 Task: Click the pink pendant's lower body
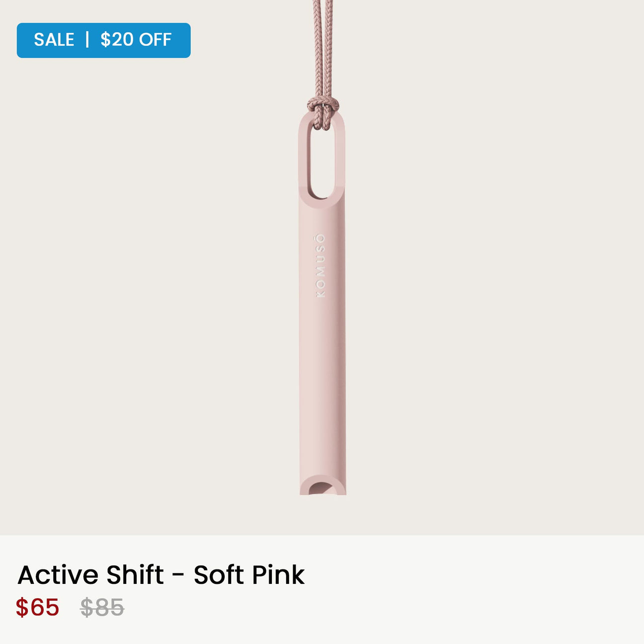click(322, 398)
